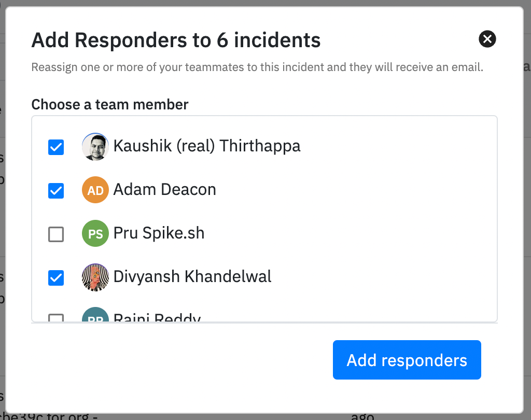Close the Add Responders dialog
531x420 pixels.
[487, 39]
